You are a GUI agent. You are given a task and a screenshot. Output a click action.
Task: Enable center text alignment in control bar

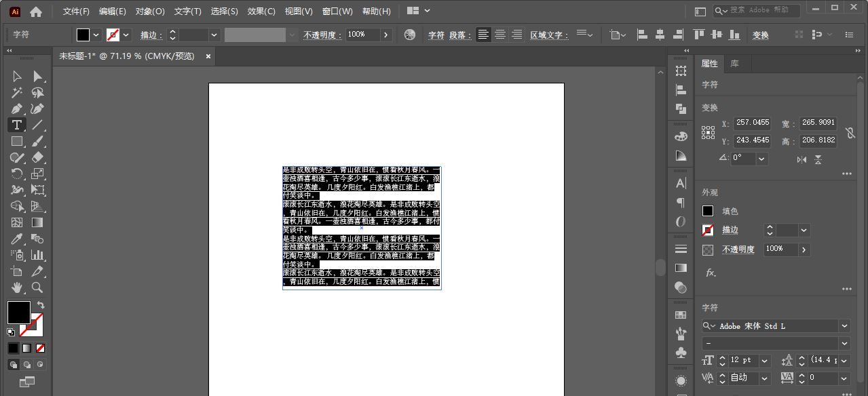coord(500,35)
